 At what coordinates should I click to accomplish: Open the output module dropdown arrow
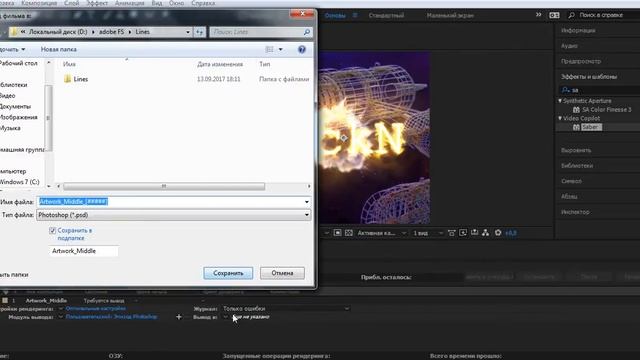coord(60,317)
